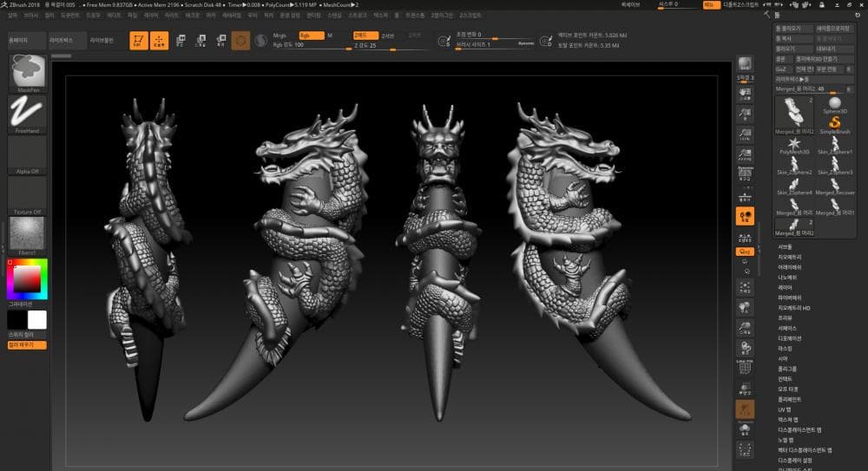Open the Alpha Off selector
Image resolution: width=868 pixels, height=471 pixels.
click(27, 155)
